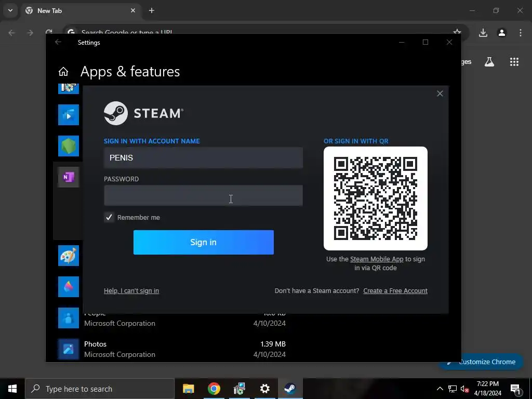This screenshot has height=399, width=532.
Task: Show hidden system tray icons
Action: point(440,389)
